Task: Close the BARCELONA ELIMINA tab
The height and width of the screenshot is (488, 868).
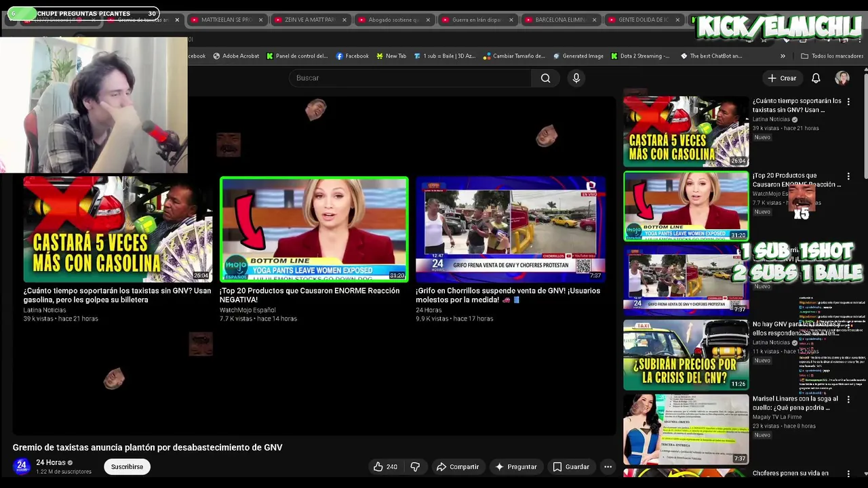Action: click(595, 20)
